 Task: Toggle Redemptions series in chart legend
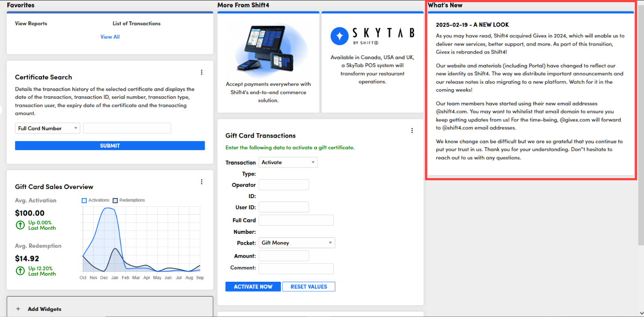coord(115,200)
